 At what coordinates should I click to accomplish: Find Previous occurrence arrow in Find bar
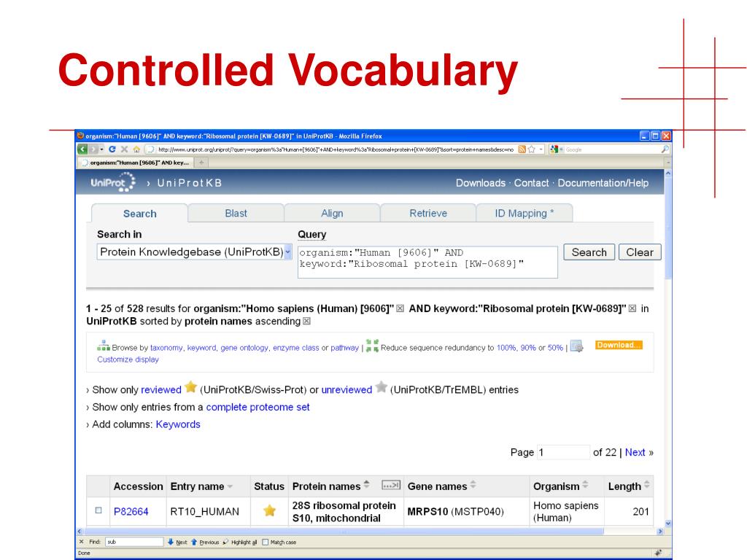click(x=194, y=542)
